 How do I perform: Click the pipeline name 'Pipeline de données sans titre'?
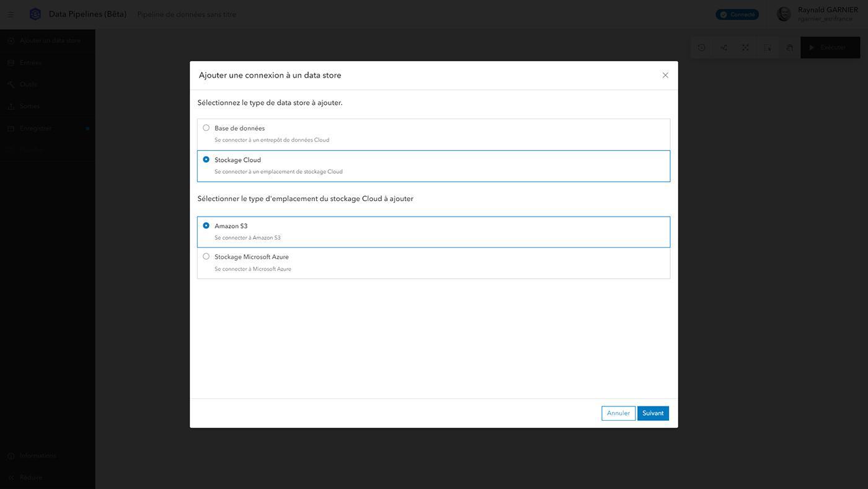tap(187, 14)
